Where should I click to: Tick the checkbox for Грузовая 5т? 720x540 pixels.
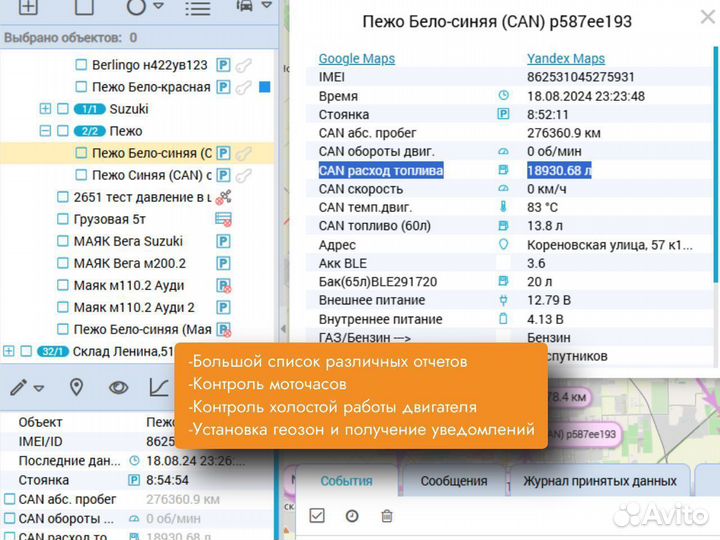click(63, 219)
